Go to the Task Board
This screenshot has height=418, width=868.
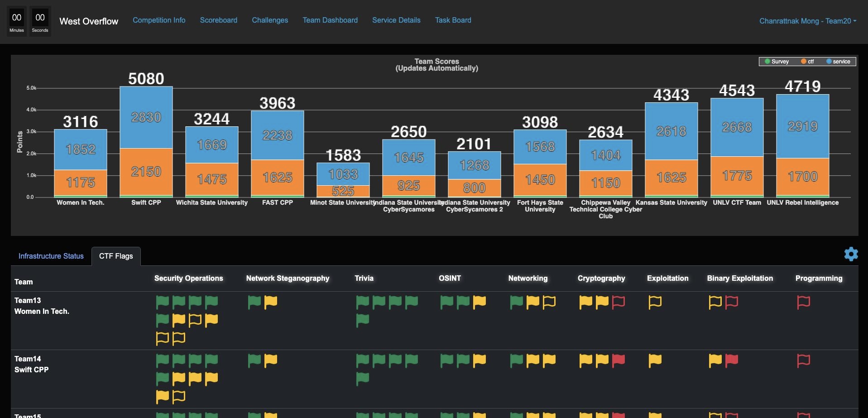(453, 20)
